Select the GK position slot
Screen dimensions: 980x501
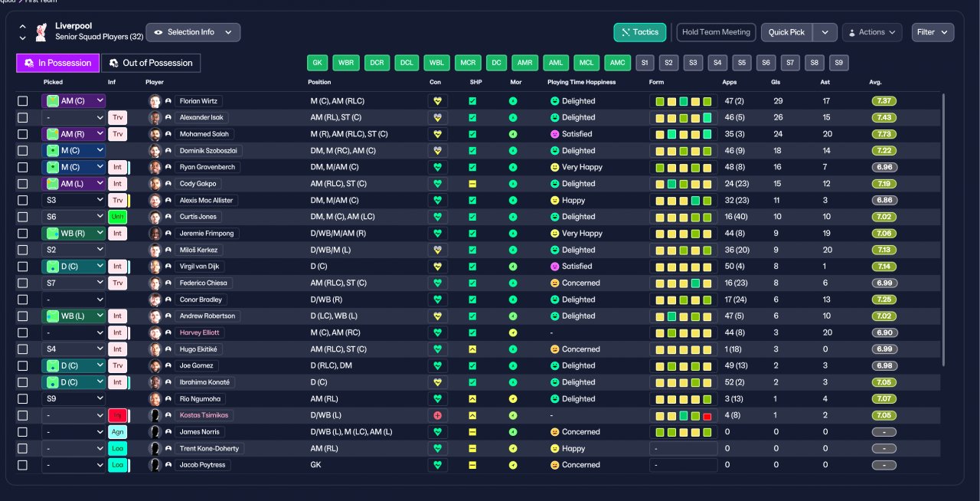(317, 63)
